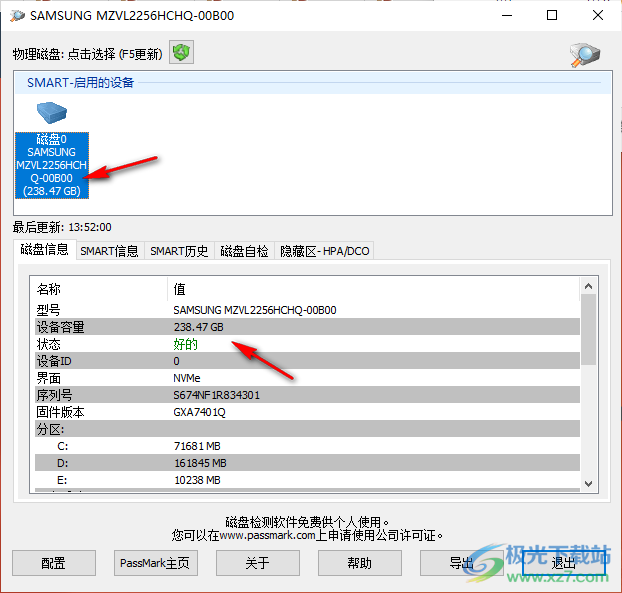Switch to the 磁盘自检 tab
The image size is (622, 593).
244,251
